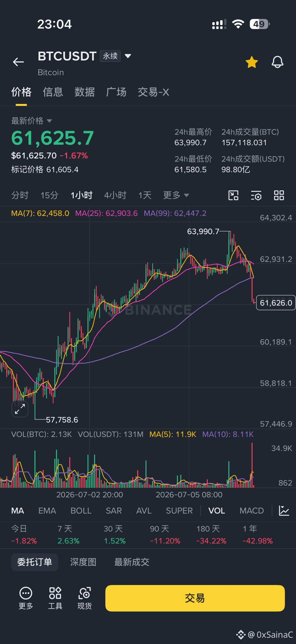
Task: Select the 最新成交 tab
Action: click(132, 562)
